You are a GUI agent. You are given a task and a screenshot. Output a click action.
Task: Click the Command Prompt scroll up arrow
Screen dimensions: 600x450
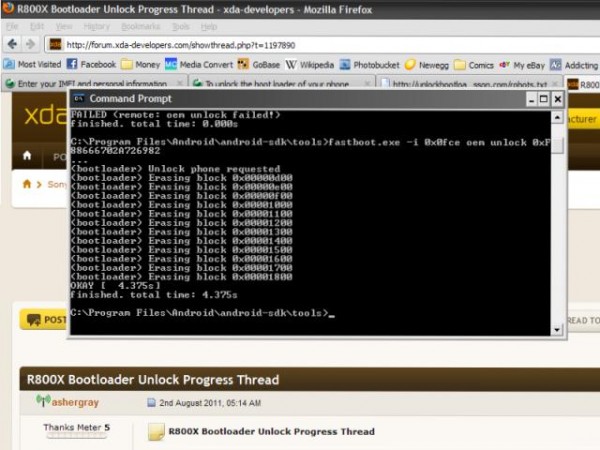(557, 117)
